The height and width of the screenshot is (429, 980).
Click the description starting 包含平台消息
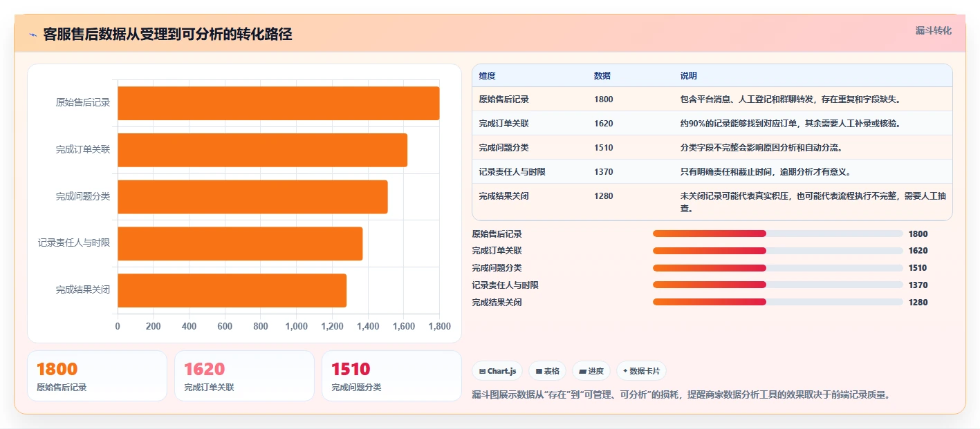coord(790,99)
